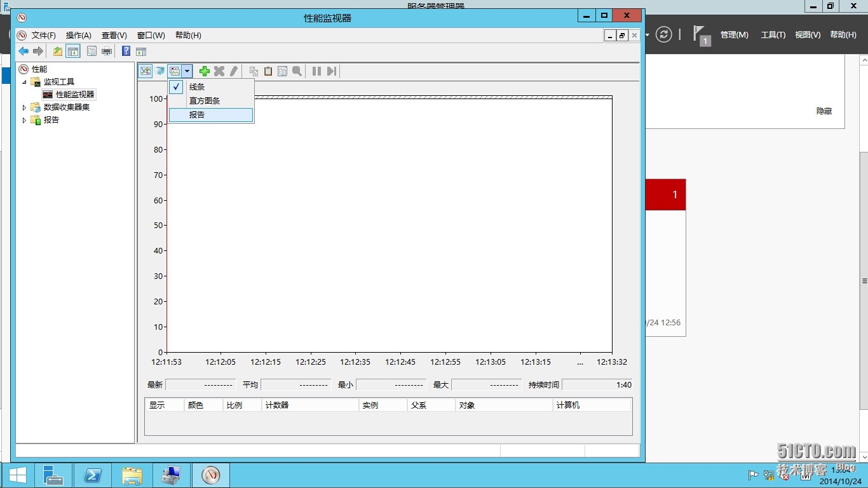Click the copy properties icon
Screen dimensions: 868x488
[x=254, y=71]
